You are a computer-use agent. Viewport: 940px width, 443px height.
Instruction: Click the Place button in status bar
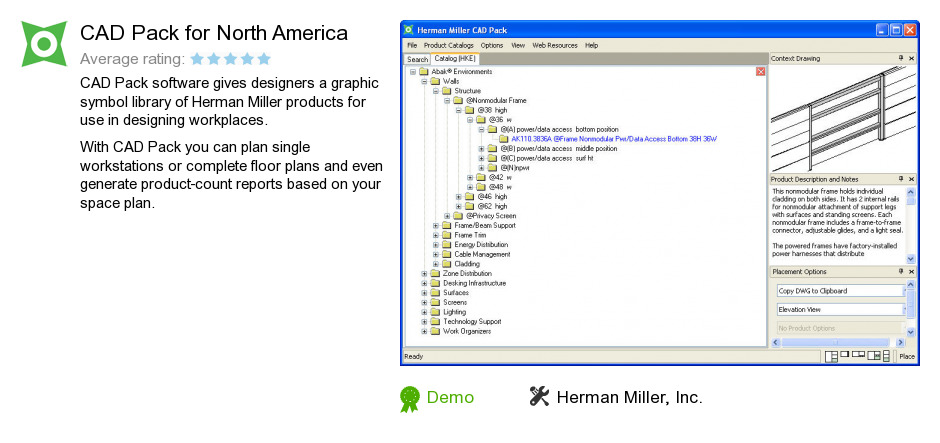[907, 357]
